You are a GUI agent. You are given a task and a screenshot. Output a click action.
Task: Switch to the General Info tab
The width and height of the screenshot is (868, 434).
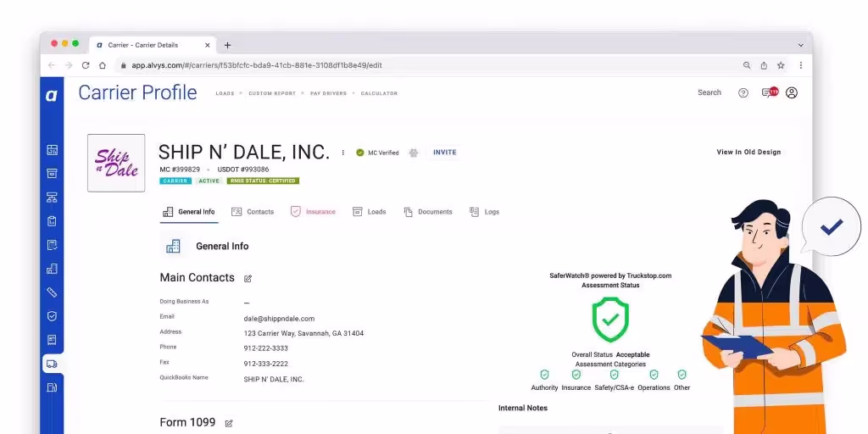[x=189, y=212]
